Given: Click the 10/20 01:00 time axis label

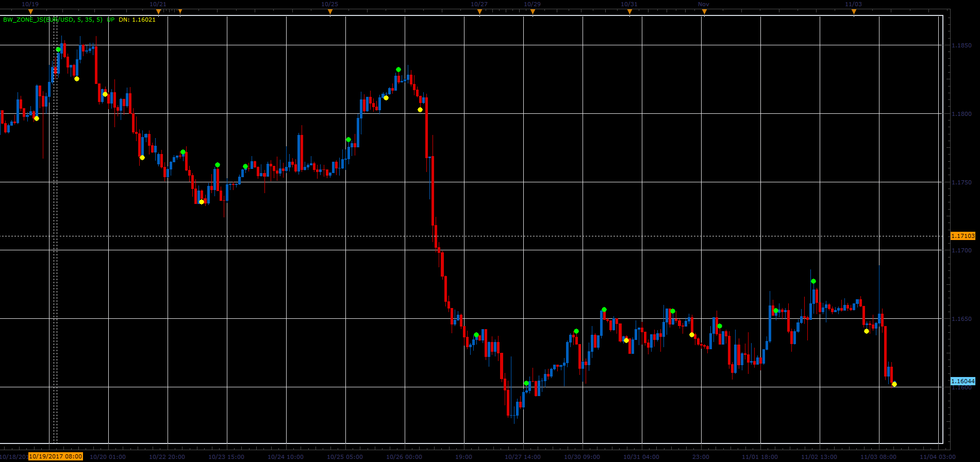Looking at the screenshot, I should point(108,457).
